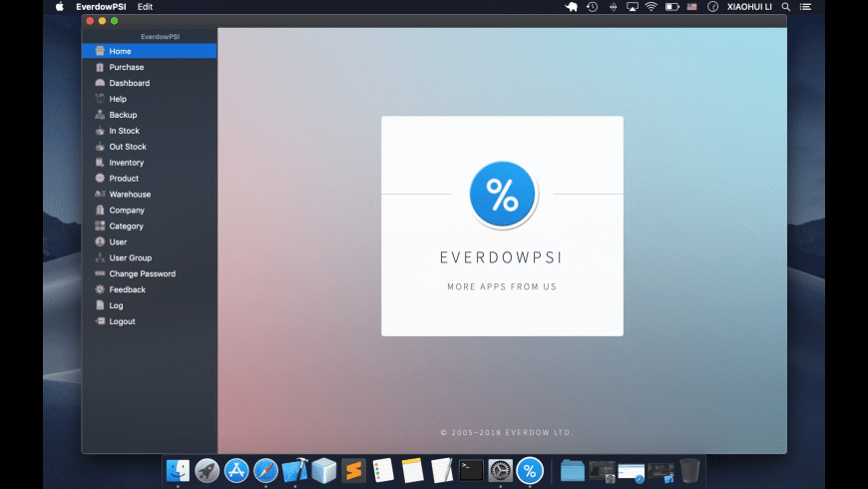The image size is (868, 489).
Task: Follow the MORE APPS FROM US link
Action: [x=502, y=286]
